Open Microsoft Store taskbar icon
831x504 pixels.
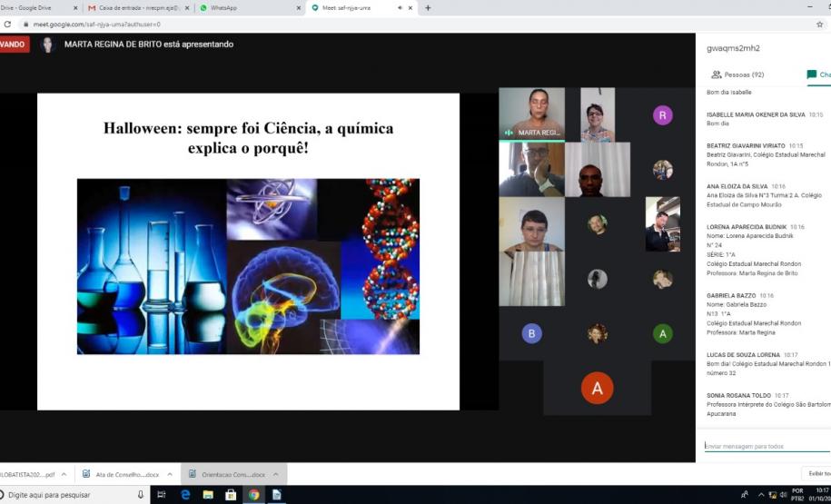(x=231, y=494)
